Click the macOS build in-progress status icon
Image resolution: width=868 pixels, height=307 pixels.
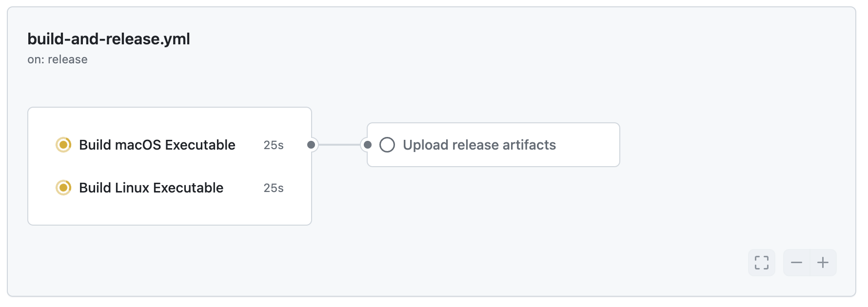[x=63, y=145]
